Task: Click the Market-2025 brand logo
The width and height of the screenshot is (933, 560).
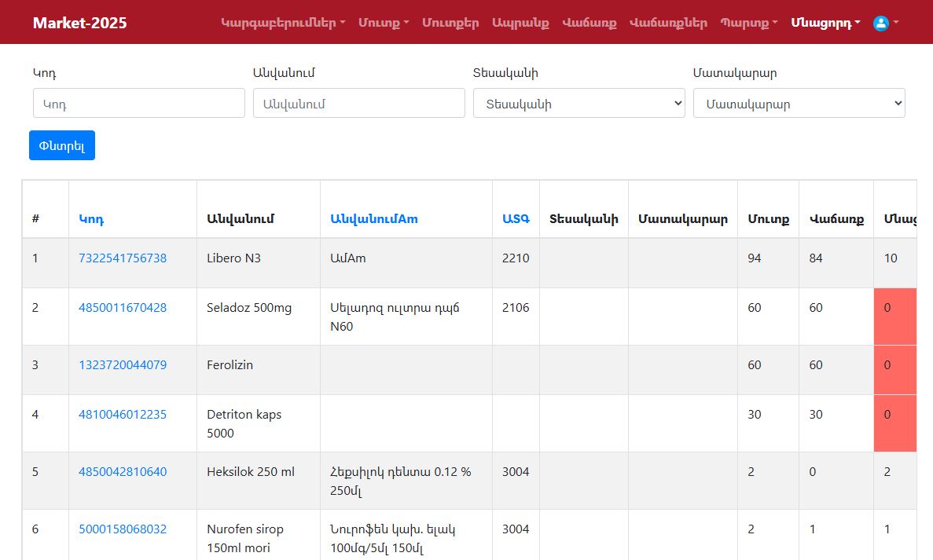Action: click(79, 23)
